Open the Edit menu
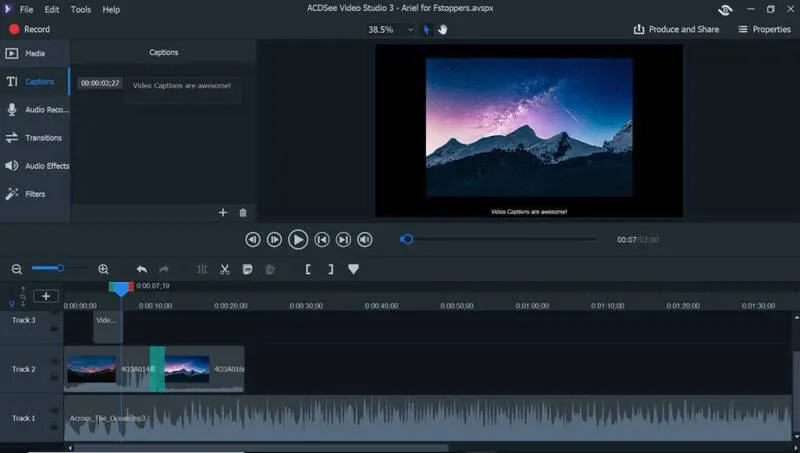The height and width of the screenshot is (453, 800). [52, 9]
